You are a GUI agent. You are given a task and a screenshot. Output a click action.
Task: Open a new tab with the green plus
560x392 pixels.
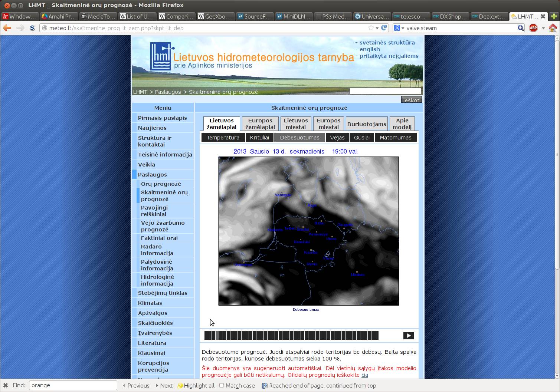tap(554, 16)
